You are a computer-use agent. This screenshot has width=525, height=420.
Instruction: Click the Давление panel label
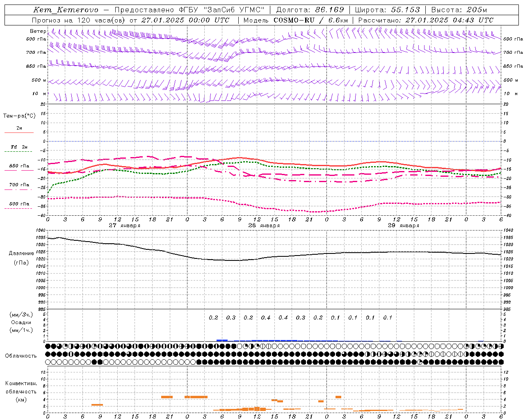pyautogui.click(x=21, y=253)
